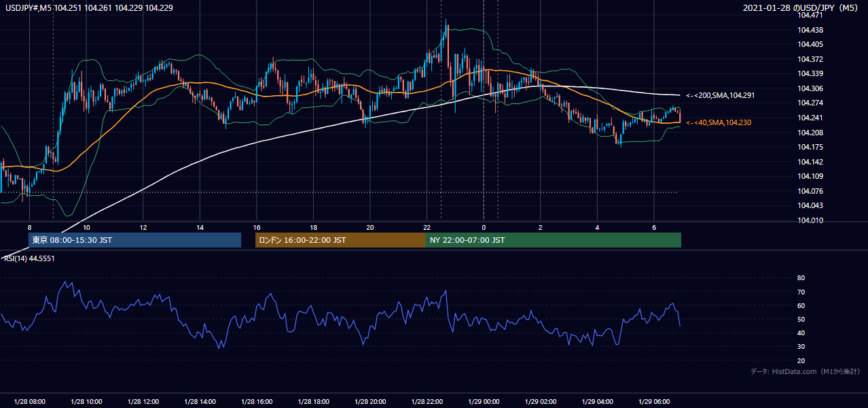The height and width of the screenshot is (408, 868).
Task: Click the 1/28 22:00 time label
Action: click(427, 401)
